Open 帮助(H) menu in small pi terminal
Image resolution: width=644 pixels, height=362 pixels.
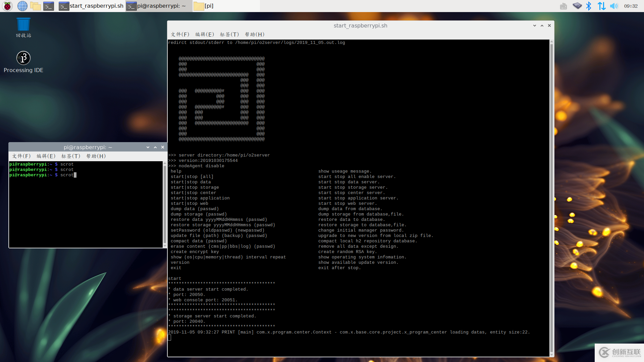tap(96, 156)
